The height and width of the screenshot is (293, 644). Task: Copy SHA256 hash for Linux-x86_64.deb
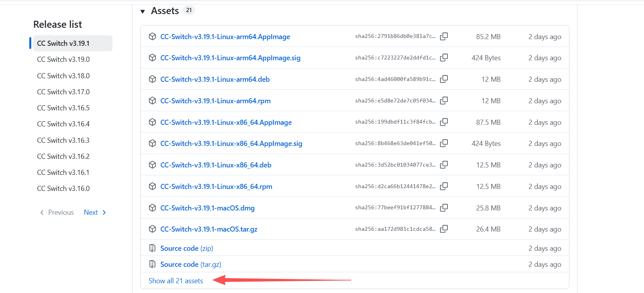(444, 165)
